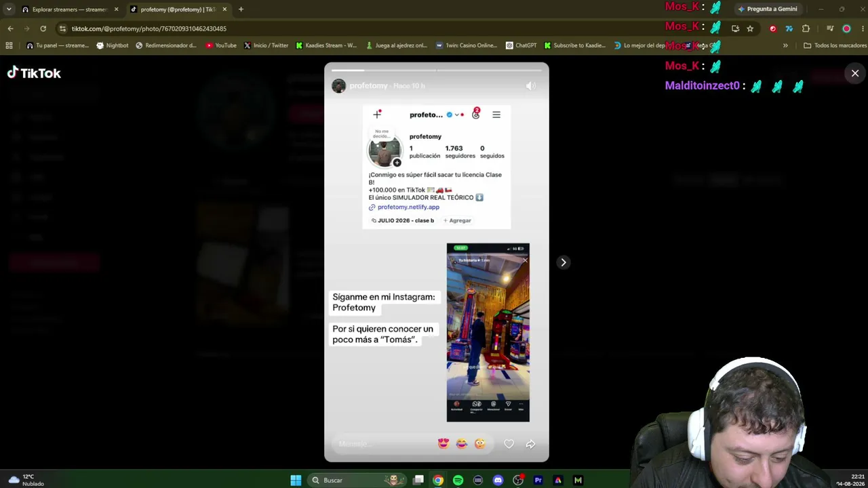The image size is (868, 488).
Task: Open Adobe Premiere Pro from the taskbar
Action: point(538,481)
